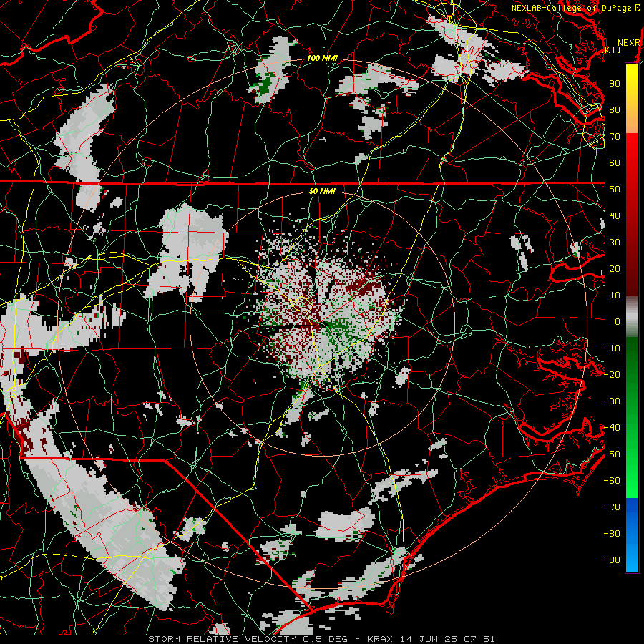The image size is (644, 644).
Task: Click the -30 value on the scale
Action: coord(612,401)
